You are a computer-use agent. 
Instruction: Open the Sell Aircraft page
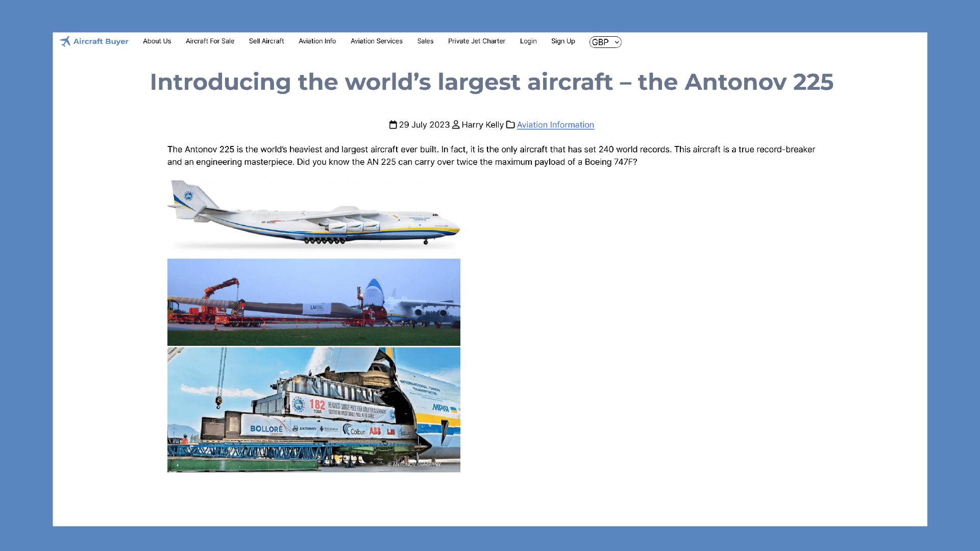266,41
